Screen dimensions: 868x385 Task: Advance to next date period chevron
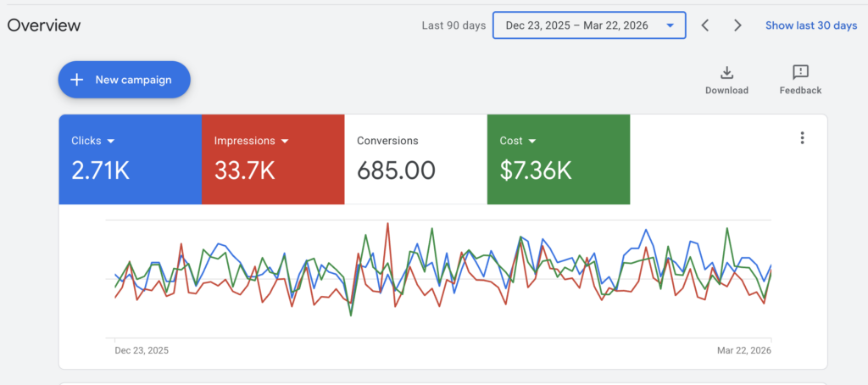737,25
